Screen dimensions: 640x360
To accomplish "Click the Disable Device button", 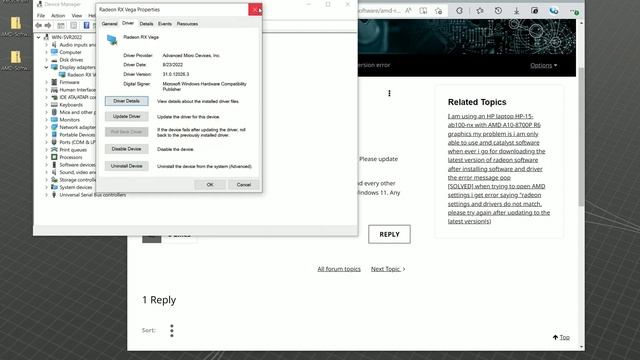I will 127,149.
